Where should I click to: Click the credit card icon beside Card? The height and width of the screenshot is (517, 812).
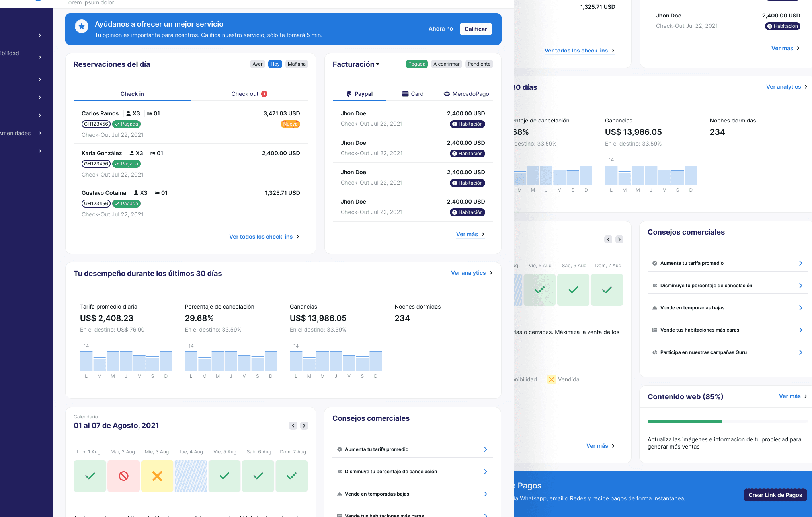click(x=405, y=94)
